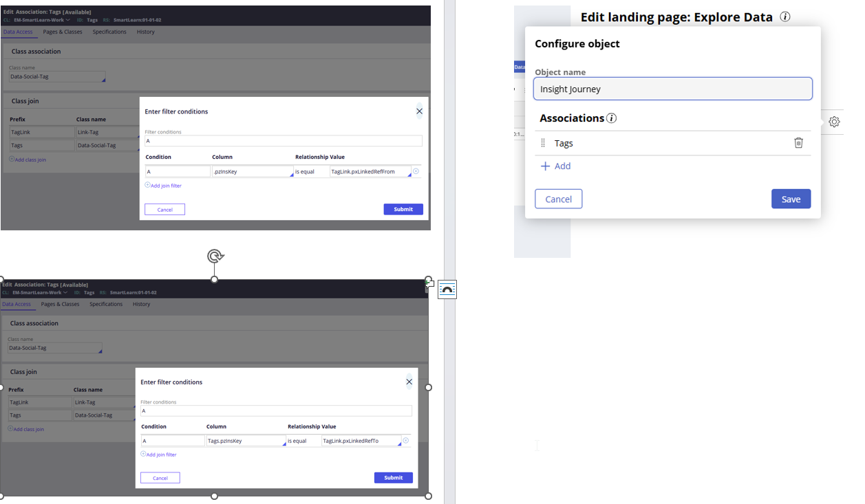This screenshot has height=504, width=865.
Task: Click Submit in the upper screenshot's filter dialog
Action: (x=403, y=209)
